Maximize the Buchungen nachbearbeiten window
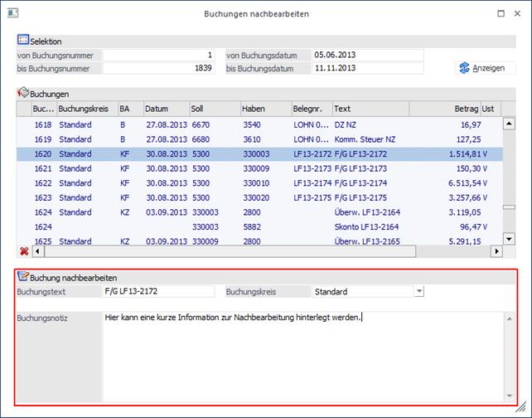This screenshot has width=532, height=418. tap(501, 13)
